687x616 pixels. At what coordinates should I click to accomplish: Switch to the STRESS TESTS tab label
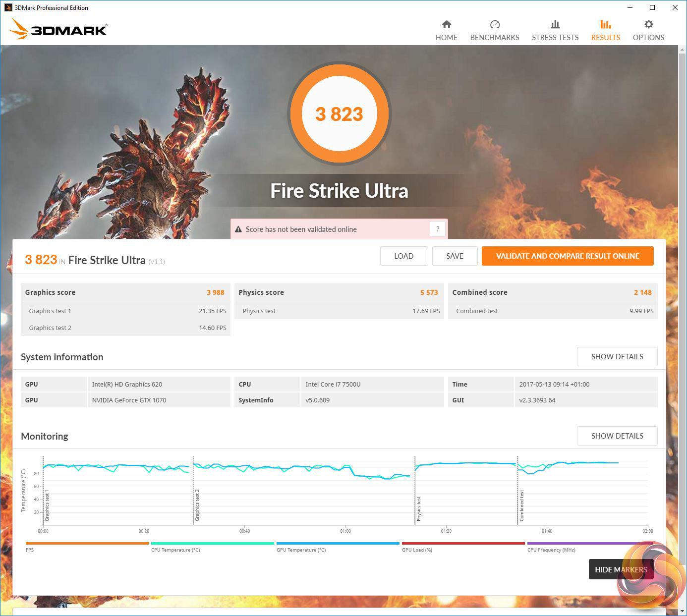point(555,38)
